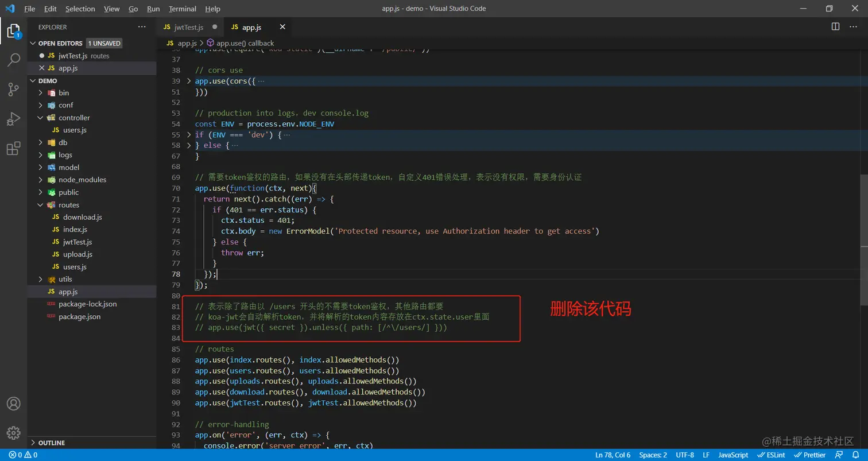Change language mode JavaScript
The image size is (868, 461).
(x=733, y=455)
